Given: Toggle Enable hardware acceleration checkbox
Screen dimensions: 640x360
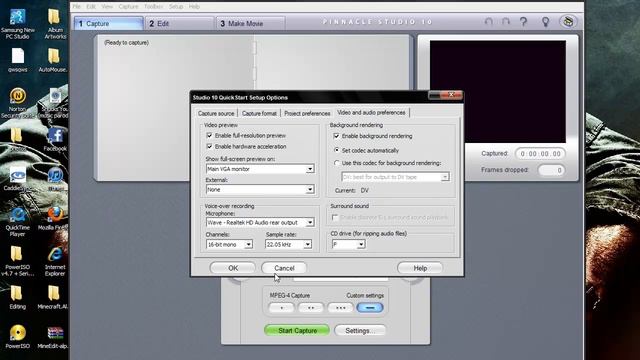Looking at the screenshot, I should (x=209, y=147).
